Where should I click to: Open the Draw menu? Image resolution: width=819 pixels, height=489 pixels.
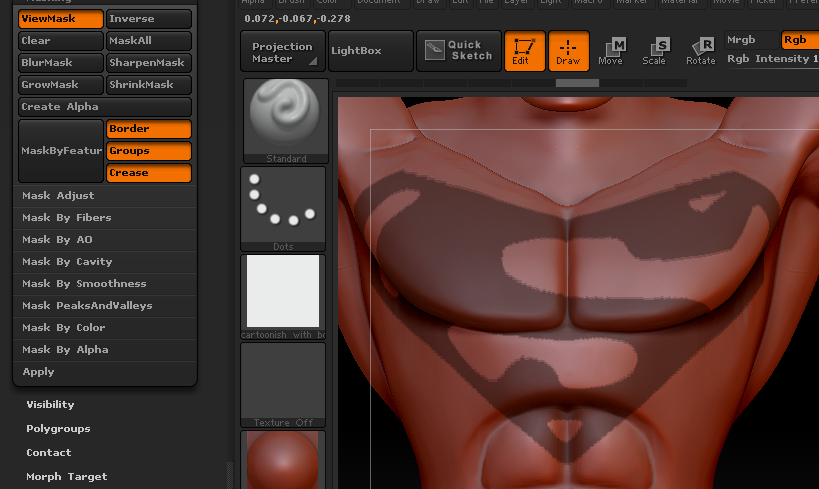(428, 3)
